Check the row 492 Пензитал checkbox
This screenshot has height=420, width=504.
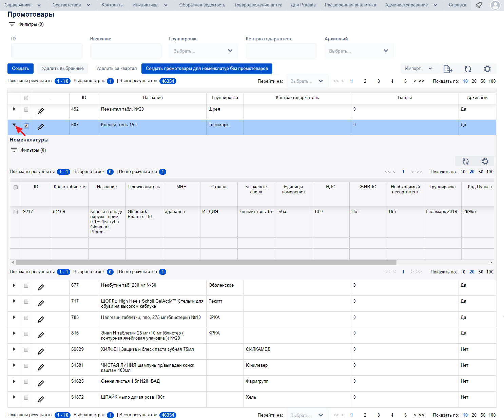point(26,110)
